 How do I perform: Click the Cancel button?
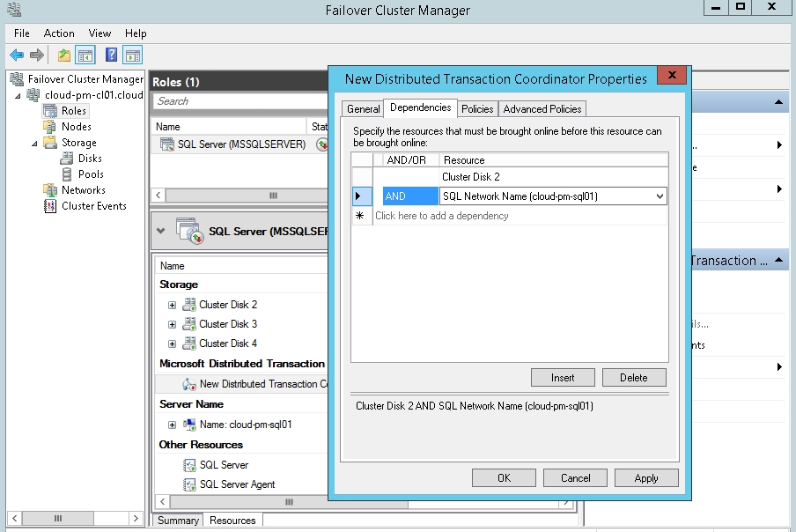coord(575,478)
